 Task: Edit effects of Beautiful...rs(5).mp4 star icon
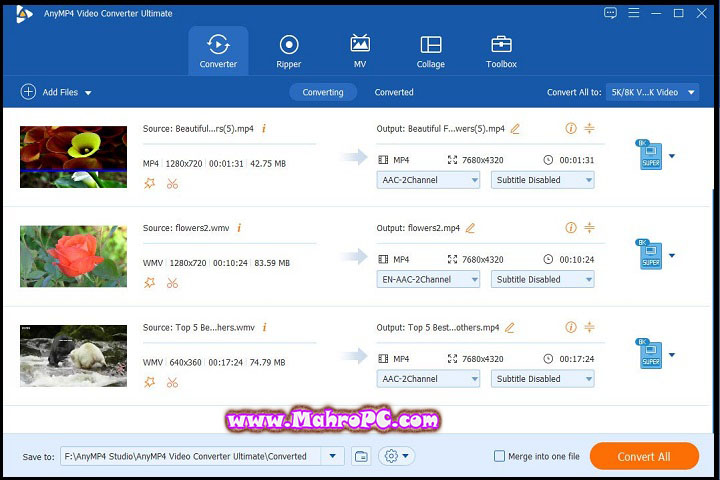click(x=149, y=184)
